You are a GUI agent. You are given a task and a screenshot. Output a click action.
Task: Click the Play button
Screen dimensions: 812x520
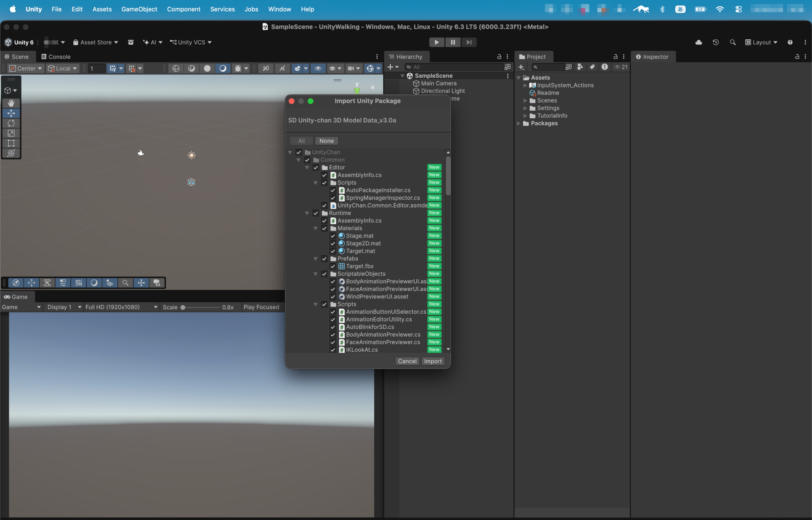[436, 42]
